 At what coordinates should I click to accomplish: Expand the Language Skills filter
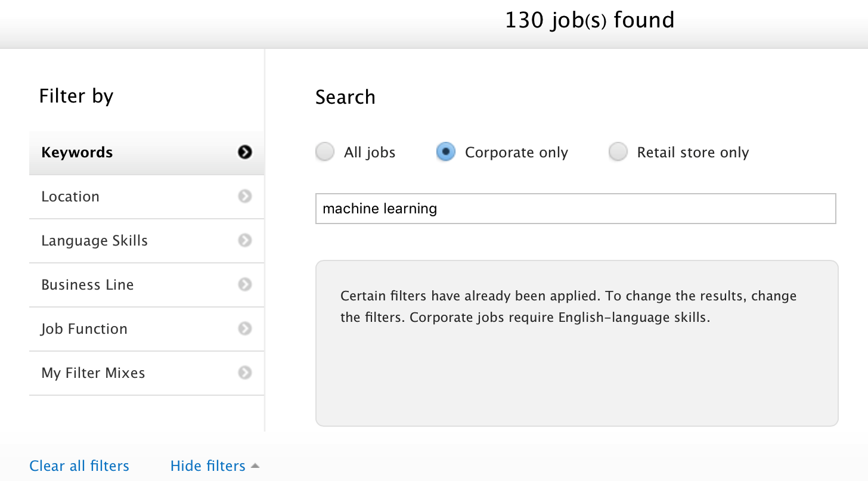94,241
